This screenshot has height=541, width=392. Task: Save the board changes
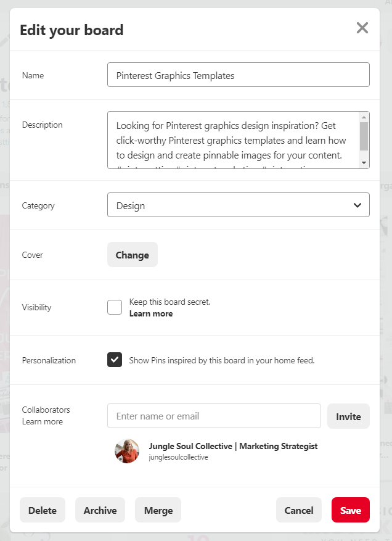click(350, 510)
